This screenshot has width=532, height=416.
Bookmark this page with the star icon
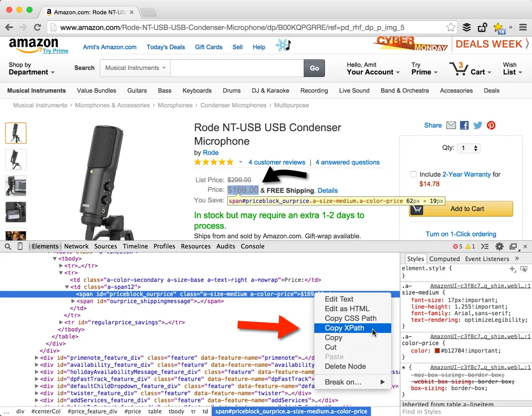click(x=451, y=27)
